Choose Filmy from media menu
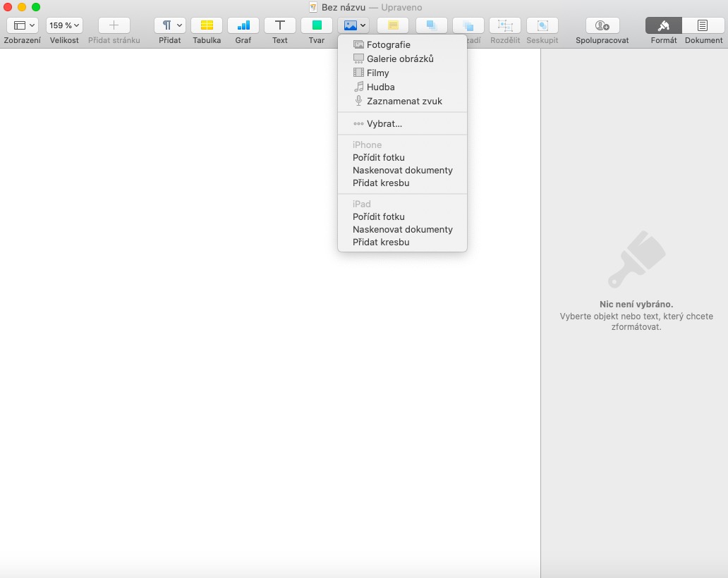This screenshot has height=578, width=728. (x=402, y=73)
